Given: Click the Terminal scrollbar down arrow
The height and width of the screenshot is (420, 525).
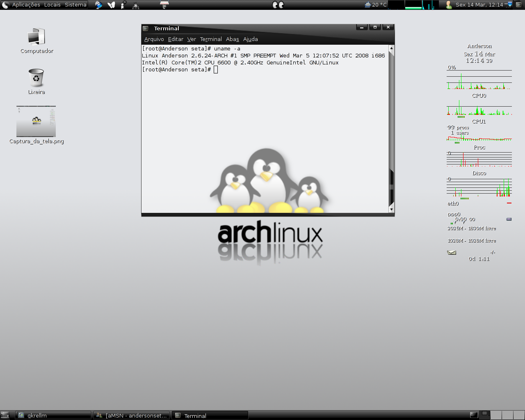Looking at the screenshot, I should click(391, 209).
